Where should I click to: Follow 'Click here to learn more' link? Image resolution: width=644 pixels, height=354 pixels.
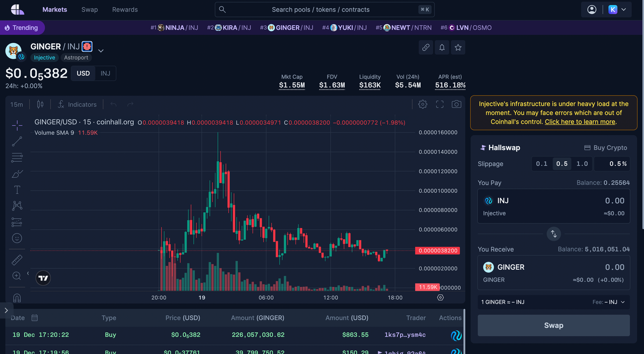(x=580, y=122)
